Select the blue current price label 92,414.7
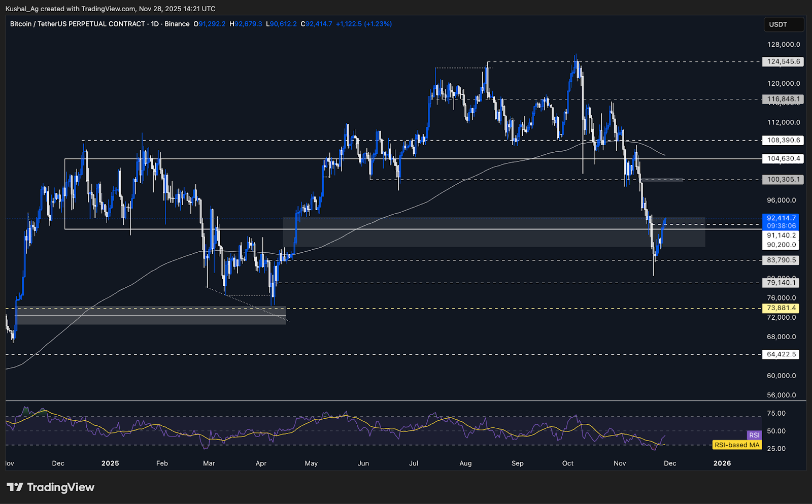The width and height of the screenshot is (812, 504). (781, 218)
